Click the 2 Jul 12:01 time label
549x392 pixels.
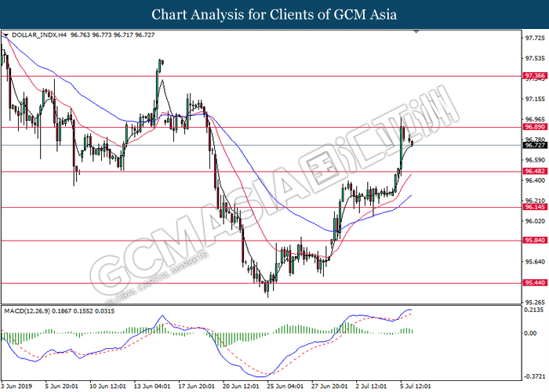click(x=373, y=386)
